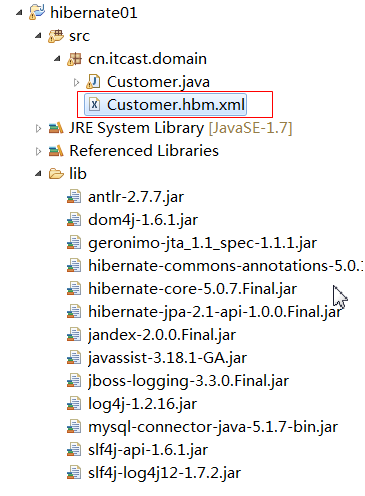Select the lib folder label
The image size is (365, 496).
coord(78,174)
